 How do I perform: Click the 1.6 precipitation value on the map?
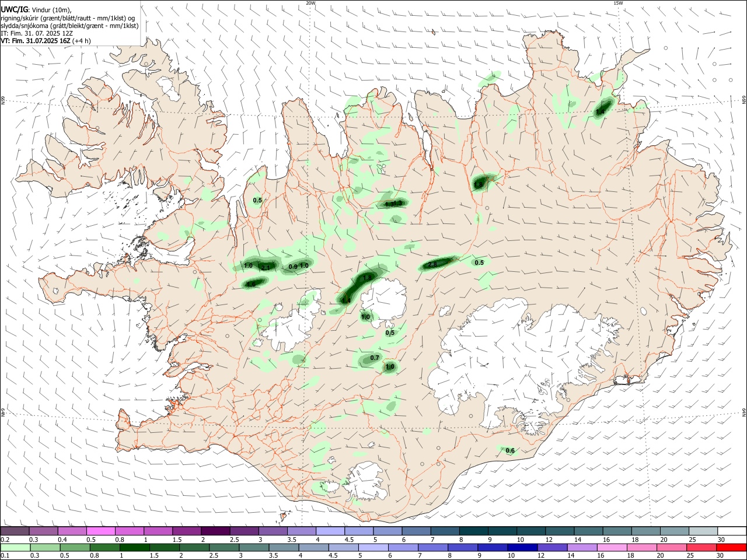(251, 284)
